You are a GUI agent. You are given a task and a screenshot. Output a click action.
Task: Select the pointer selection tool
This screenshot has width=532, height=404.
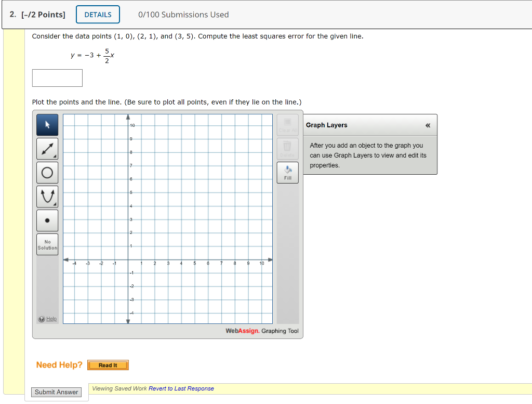point(47,125)
